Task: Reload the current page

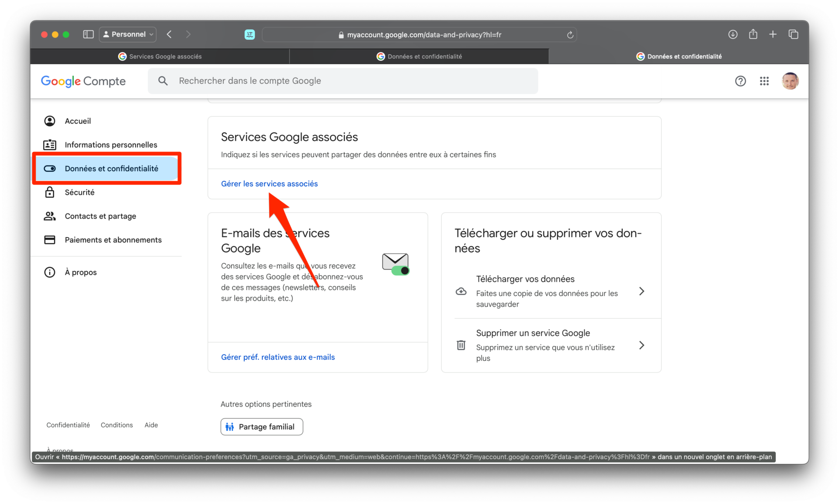Action: 570,35
